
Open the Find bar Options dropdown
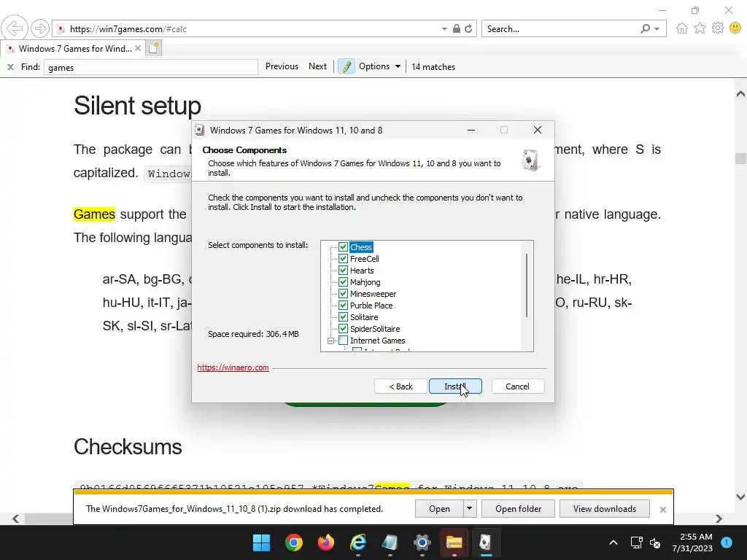(379, 66)
